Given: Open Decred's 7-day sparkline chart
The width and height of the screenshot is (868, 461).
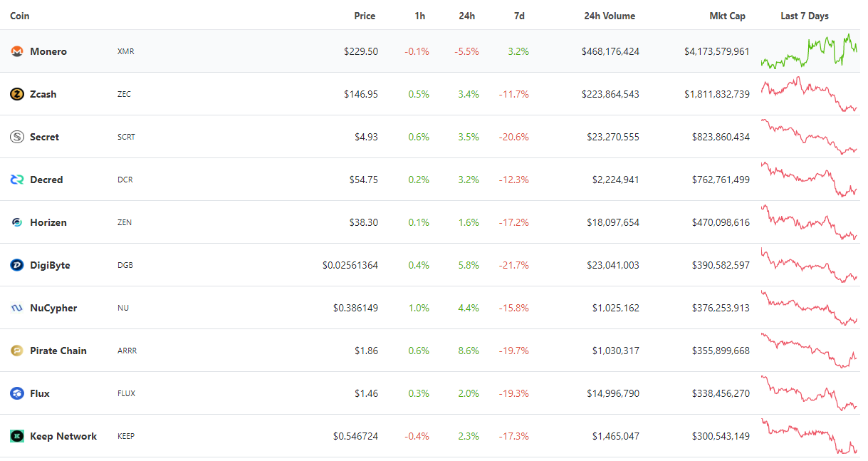Looking at the screenshot, I should pos(809,180).
